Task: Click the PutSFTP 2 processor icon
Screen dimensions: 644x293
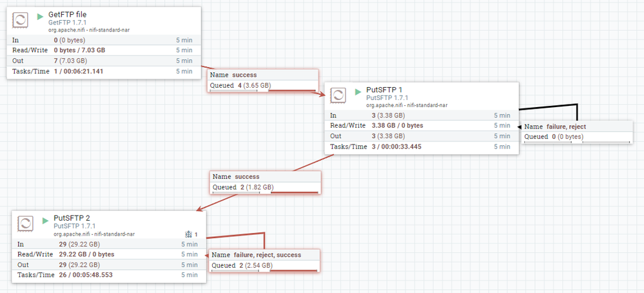Action: coord(26,223)
